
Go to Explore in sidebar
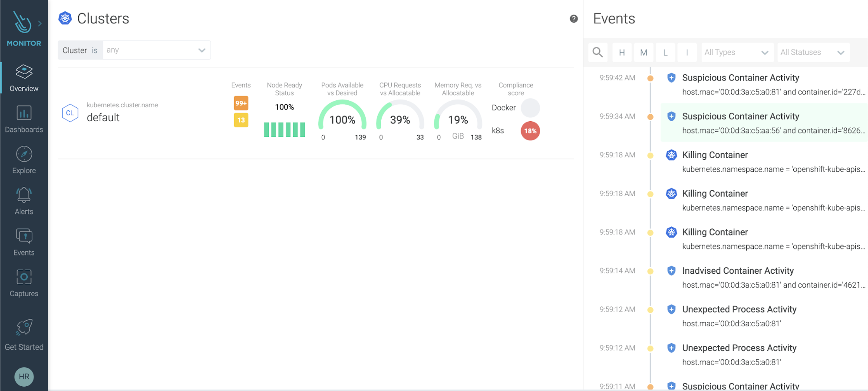tap(24, 160)
